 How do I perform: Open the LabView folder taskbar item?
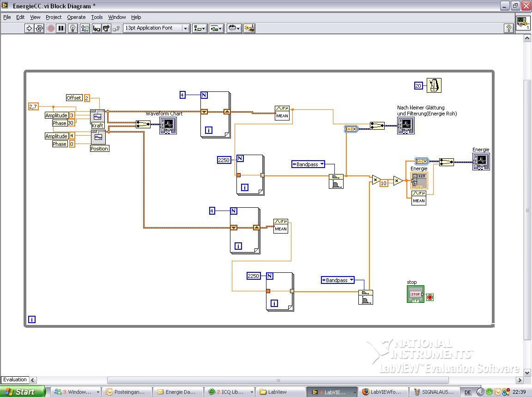pos(280,392)
